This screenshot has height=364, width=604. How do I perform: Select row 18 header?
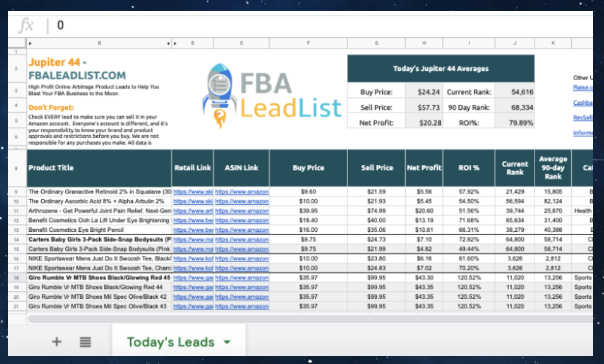17,278
